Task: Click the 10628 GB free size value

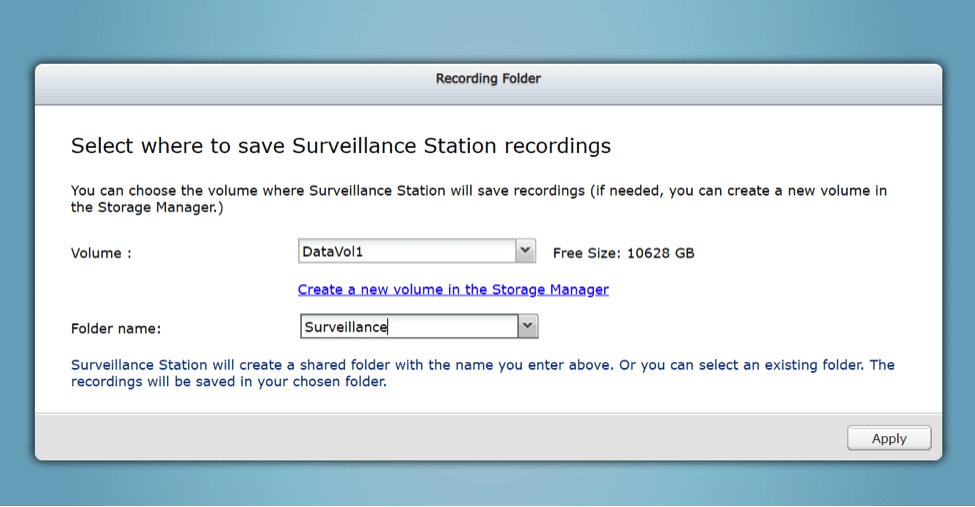Action: tap(660, 253)
